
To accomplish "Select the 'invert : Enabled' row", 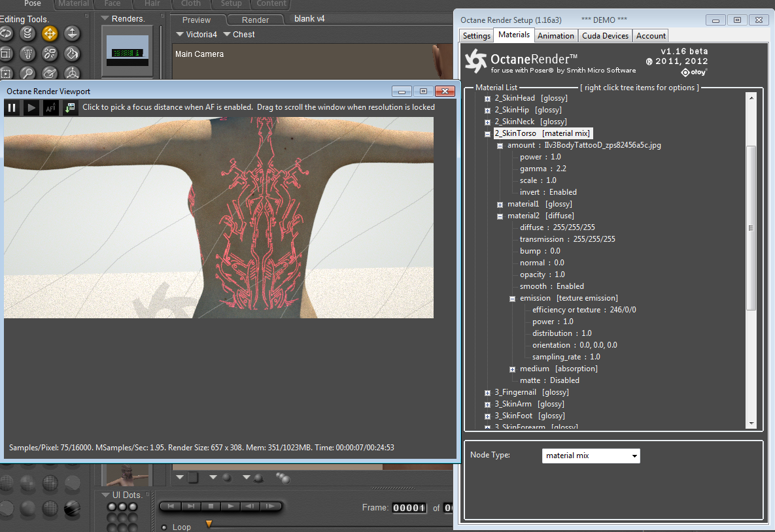I will click(x=548, y=192).
